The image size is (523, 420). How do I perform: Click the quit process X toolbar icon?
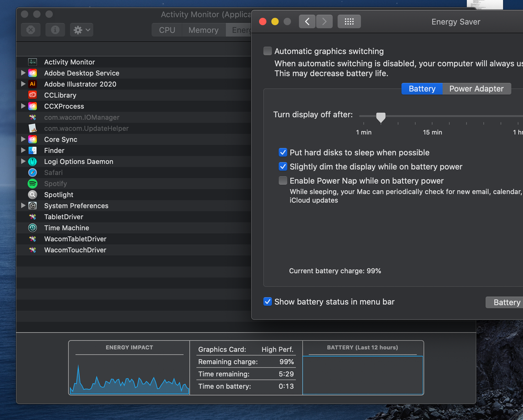[x=31, y=30]
